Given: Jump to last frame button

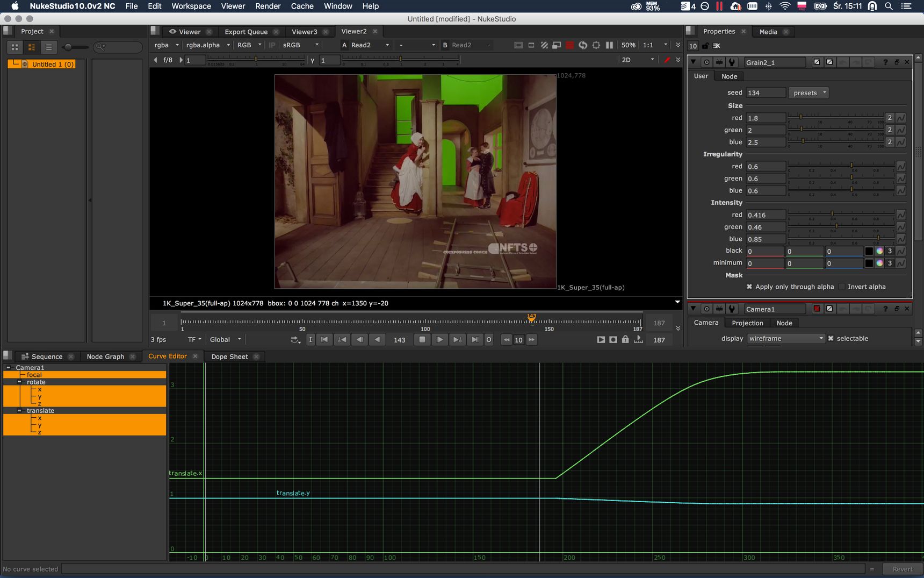Looking at the screenshot, I should (475, 340).
